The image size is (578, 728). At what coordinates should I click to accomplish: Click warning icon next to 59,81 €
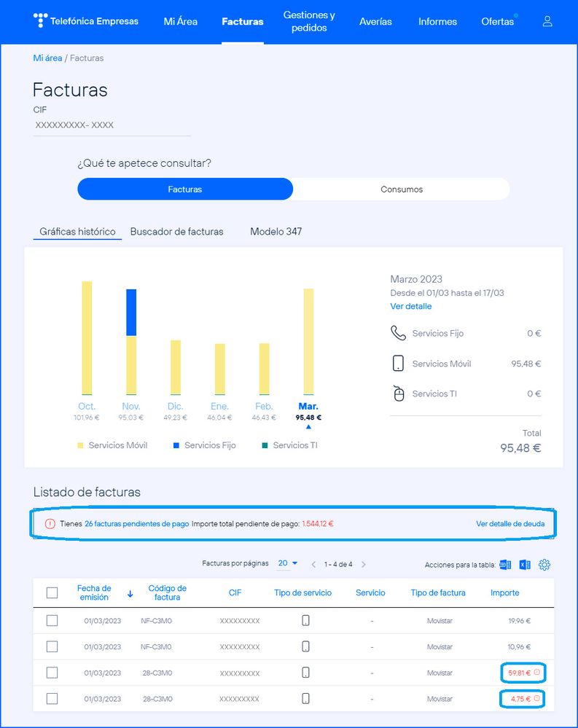537,673
